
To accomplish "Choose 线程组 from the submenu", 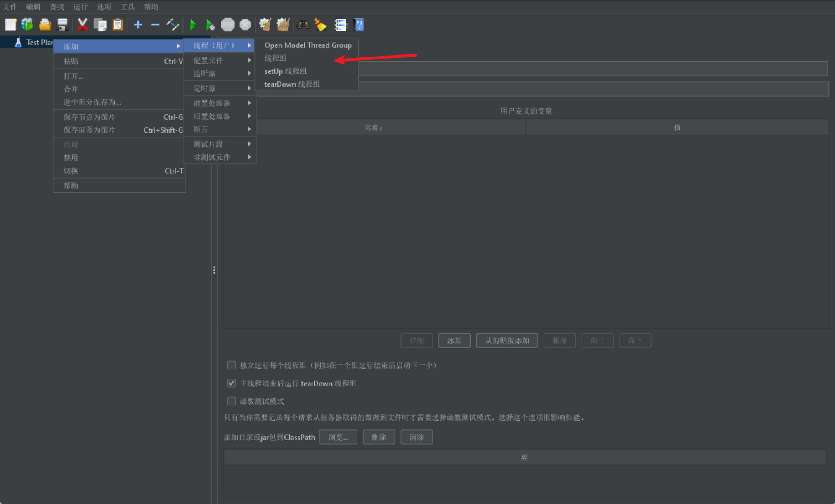I will tap(306, 58).
